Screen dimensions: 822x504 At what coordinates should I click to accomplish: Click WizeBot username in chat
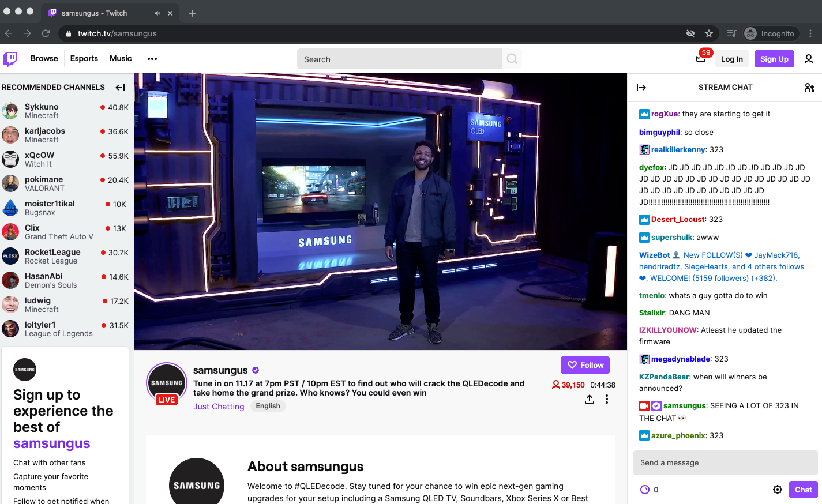tap(655, 255)
